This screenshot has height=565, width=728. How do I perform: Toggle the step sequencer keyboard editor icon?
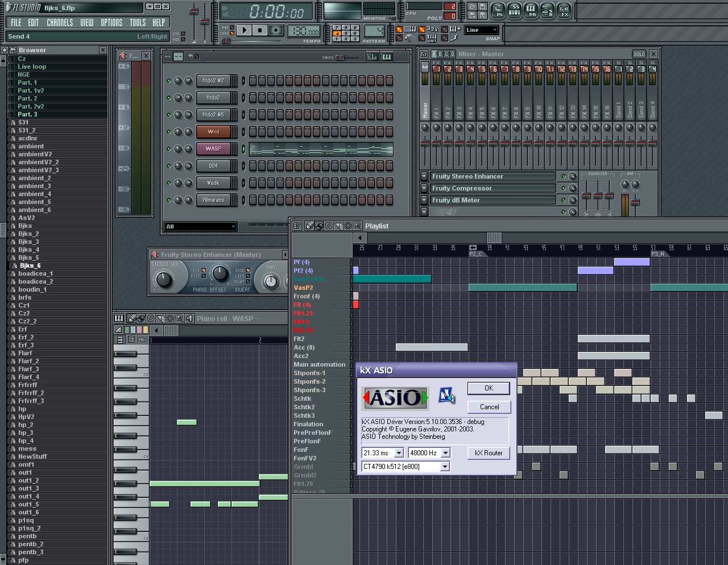pyautogui.click(x=386, y=57)
